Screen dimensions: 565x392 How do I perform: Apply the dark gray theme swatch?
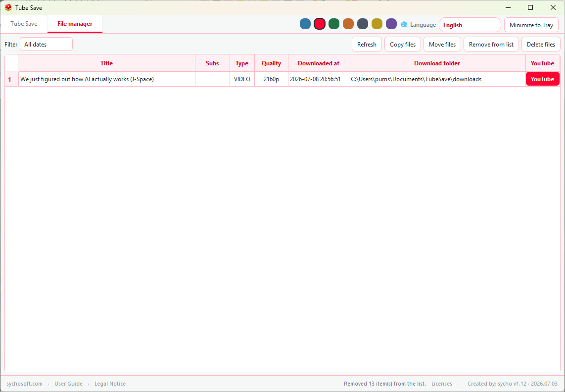pyautogui.click(x=363, y=24)
